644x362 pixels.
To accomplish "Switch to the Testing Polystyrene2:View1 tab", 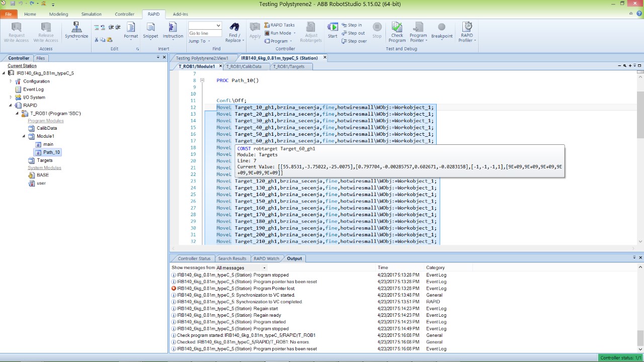I will click(202, 58).
